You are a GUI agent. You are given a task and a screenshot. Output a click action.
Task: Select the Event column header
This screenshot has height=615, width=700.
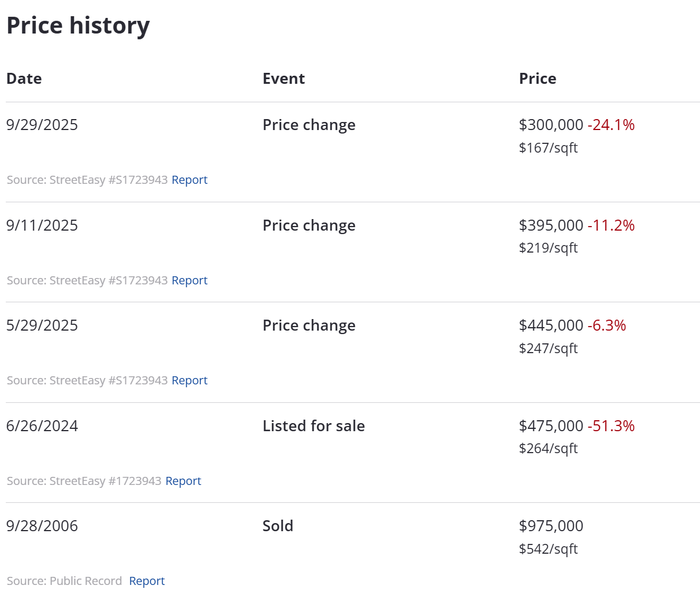(284, 79)
